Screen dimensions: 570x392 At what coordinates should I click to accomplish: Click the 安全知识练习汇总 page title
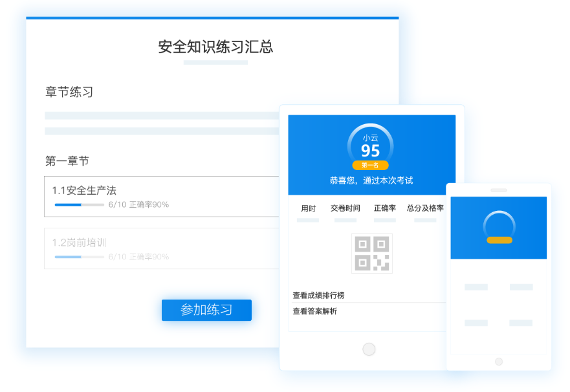(215, 47)
